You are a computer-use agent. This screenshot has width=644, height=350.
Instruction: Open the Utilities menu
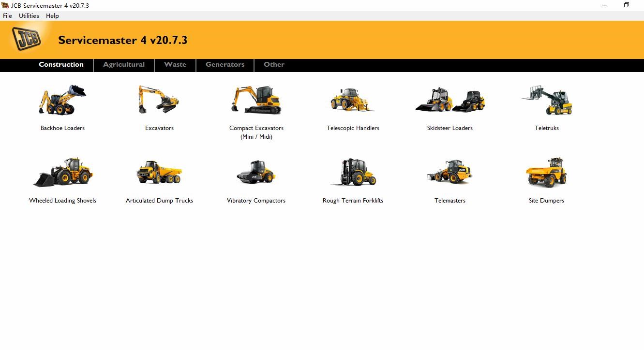[29, 15]
